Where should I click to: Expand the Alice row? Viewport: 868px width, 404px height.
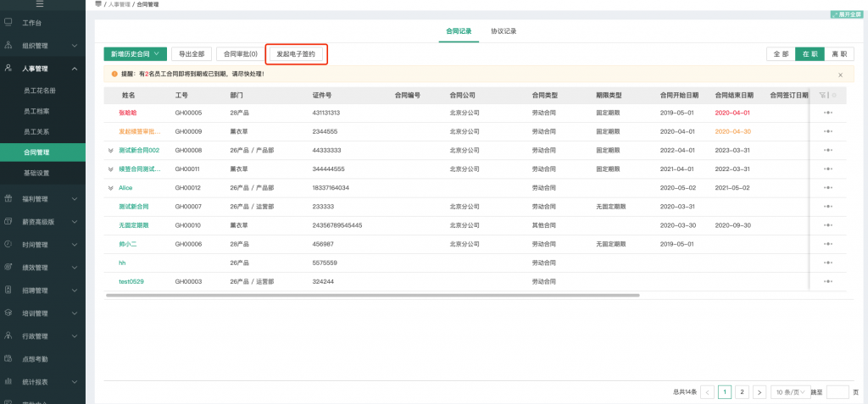pos(111,188)
